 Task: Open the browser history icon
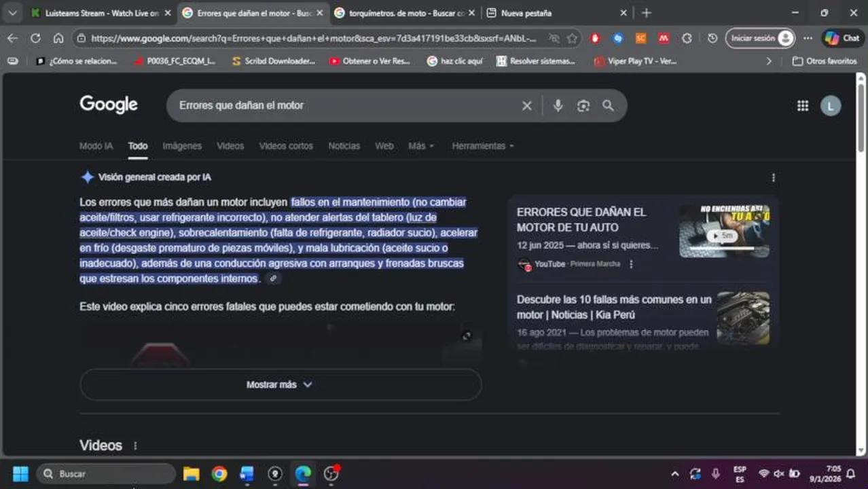click(712, 39)
